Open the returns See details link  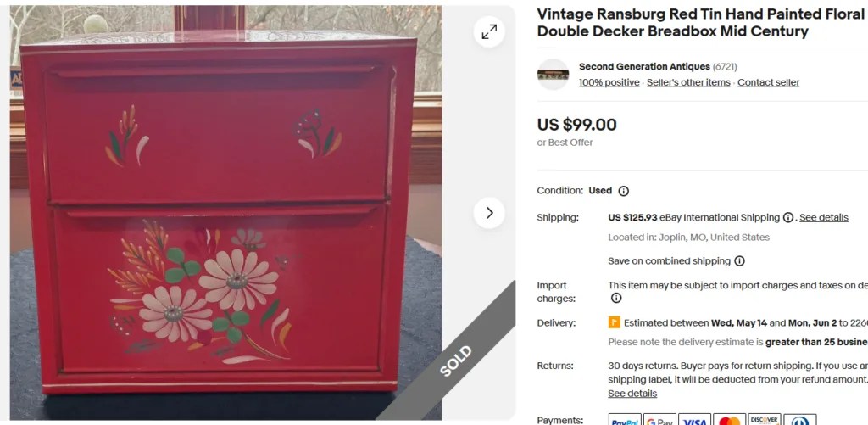pos(632,394)
